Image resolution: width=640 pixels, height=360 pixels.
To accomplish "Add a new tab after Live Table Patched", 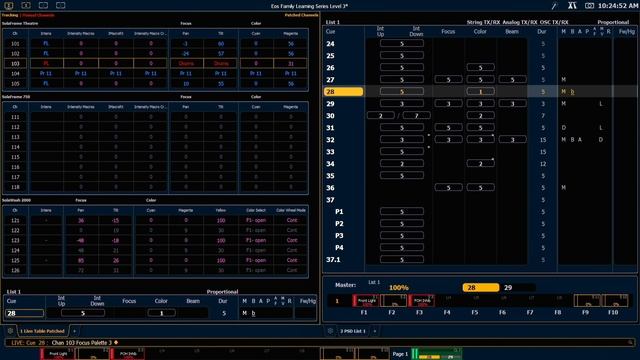I will tap(74, 331).
